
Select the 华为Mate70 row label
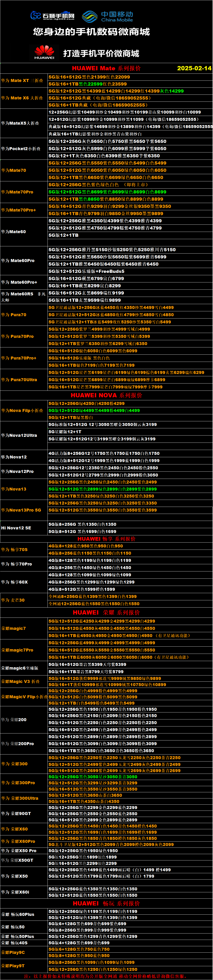click(14, 171)
